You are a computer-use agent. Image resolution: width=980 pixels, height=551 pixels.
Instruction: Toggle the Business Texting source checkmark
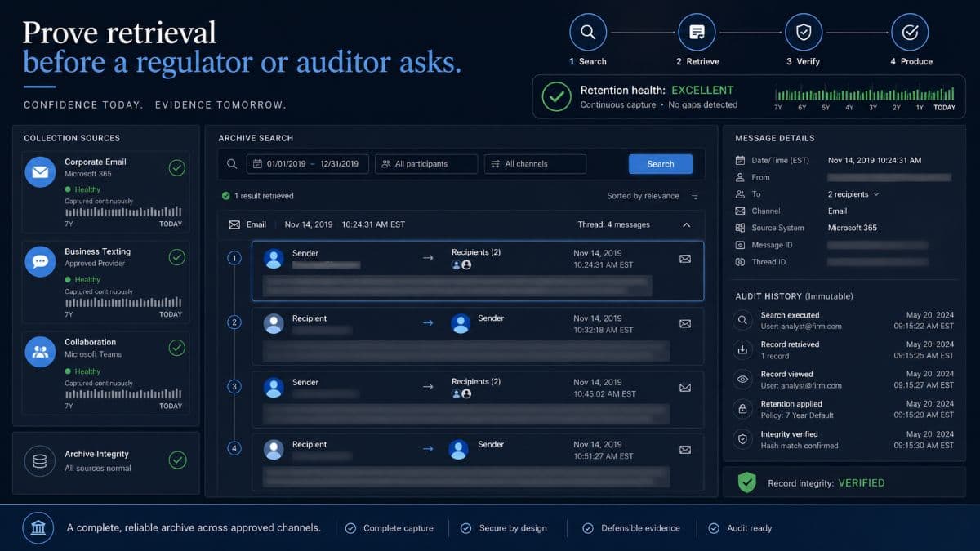(x=176, y=258)
